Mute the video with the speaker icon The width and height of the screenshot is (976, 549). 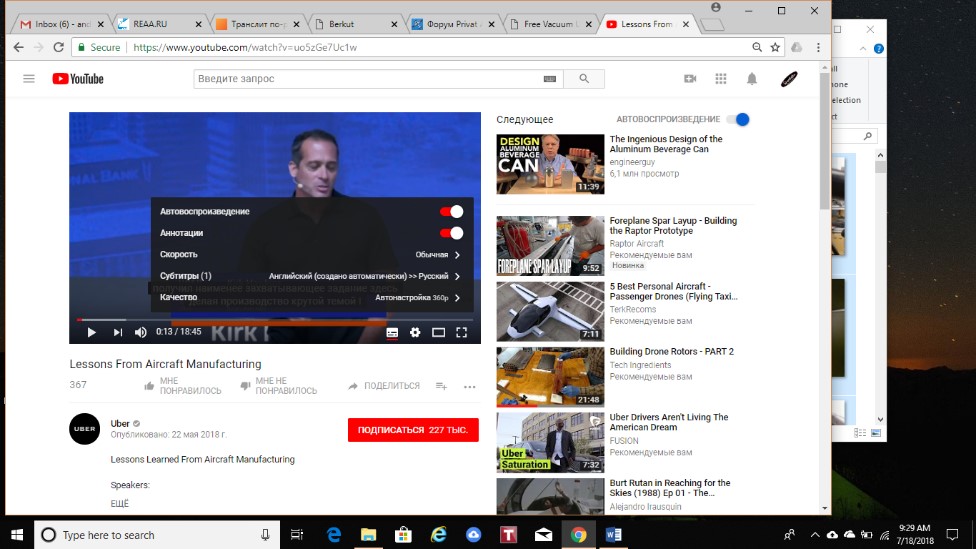pyautogui.click(x=141, y=332)
